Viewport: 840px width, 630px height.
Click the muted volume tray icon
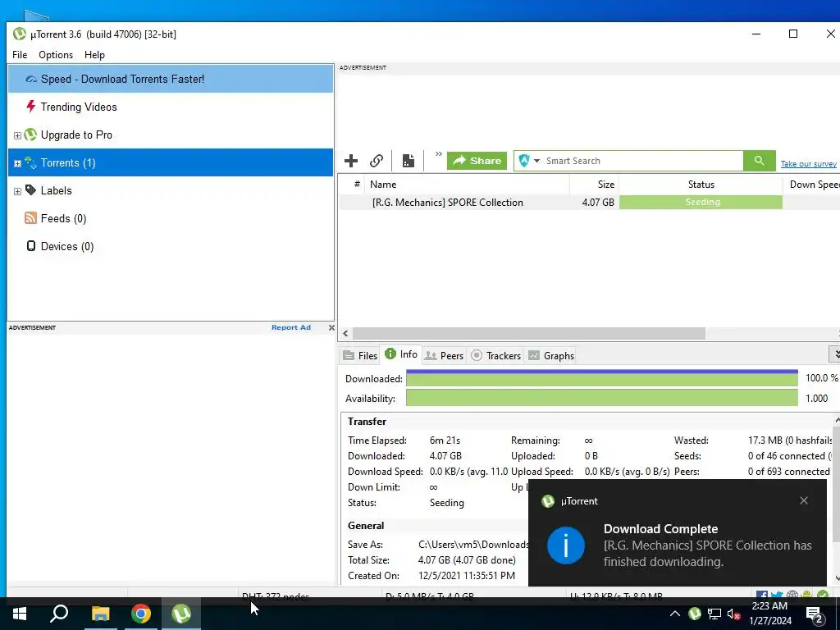coord(733,614)
